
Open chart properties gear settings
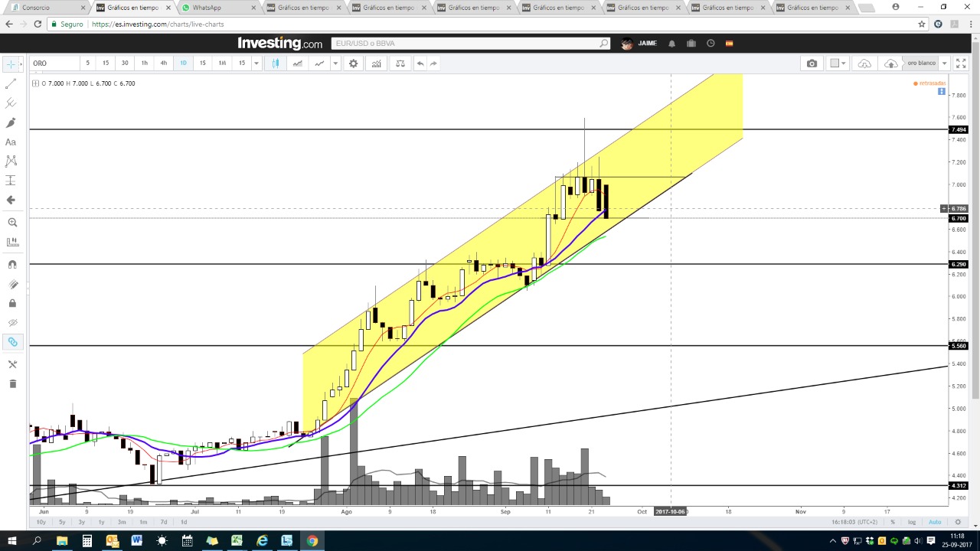(353, 64)
